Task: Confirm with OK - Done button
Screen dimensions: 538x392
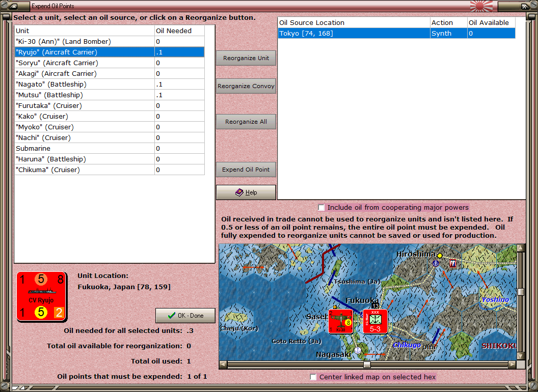Action: tap(185, 316)
